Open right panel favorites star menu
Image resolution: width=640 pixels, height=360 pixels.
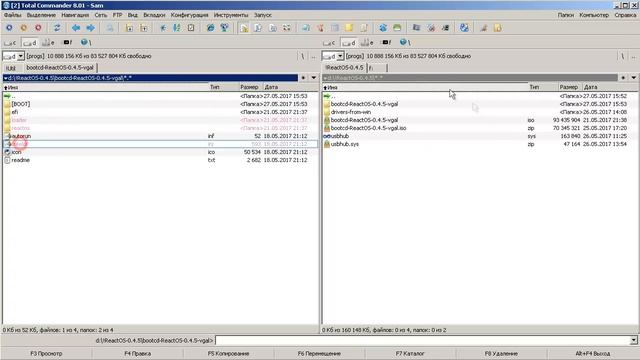click(623, 78)
